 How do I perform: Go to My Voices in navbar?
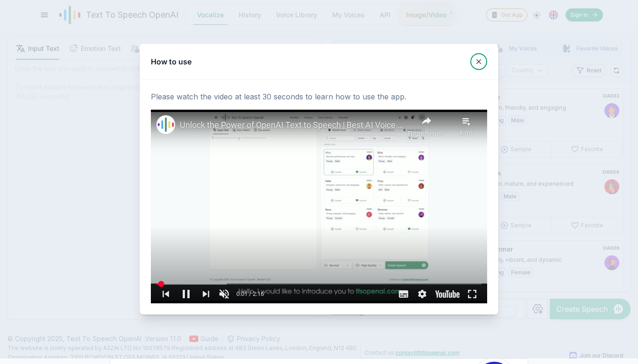click(x=348, y=15)
